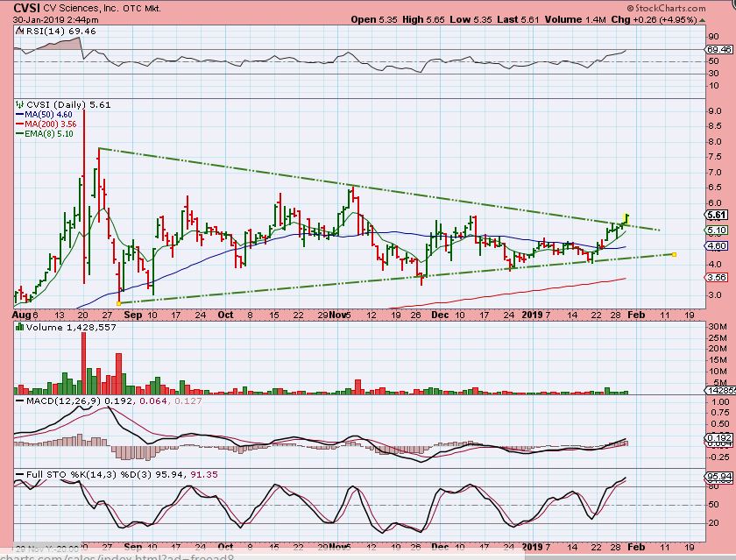Click the red MA(200) legend line swatch
This screenshot has height=560, width=736.
click(19, 124)
